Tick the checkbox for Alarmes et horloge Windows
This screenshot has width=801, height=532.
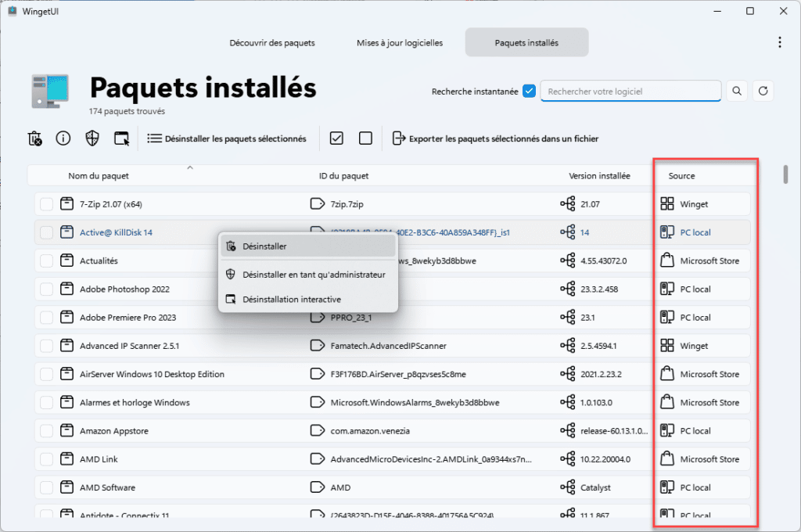pyautogui.click(x=46, y=403)
